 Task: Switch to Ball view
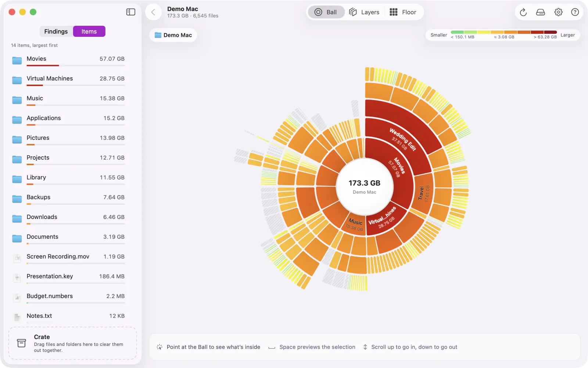(x=326, y=12)
